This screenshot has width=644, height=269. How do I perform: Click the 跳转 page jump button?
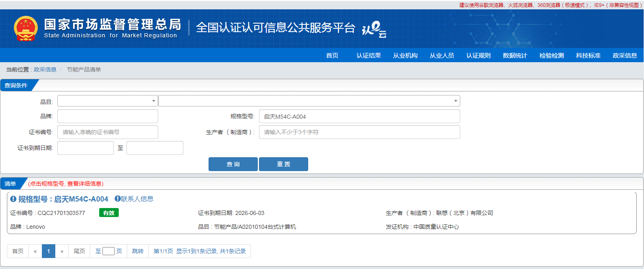[x=138, y=251]
